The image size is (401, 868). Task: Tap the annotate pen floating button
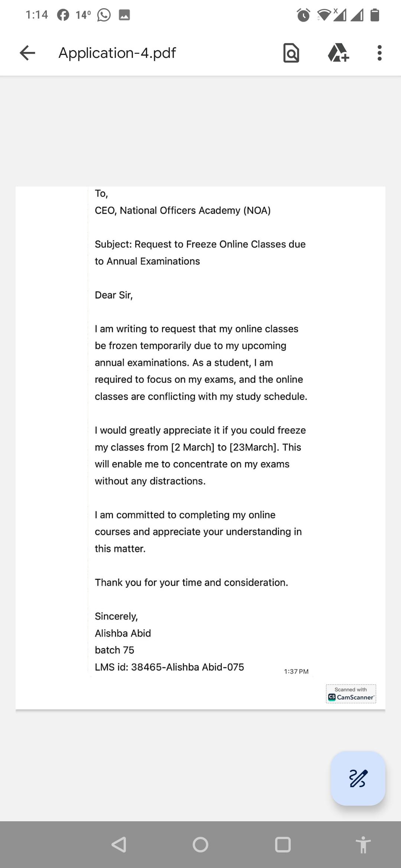click(358, 778)
